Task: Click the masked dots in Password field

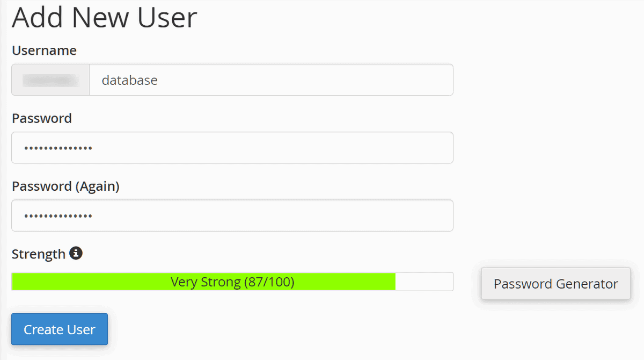Action: [x=58, y=148]
